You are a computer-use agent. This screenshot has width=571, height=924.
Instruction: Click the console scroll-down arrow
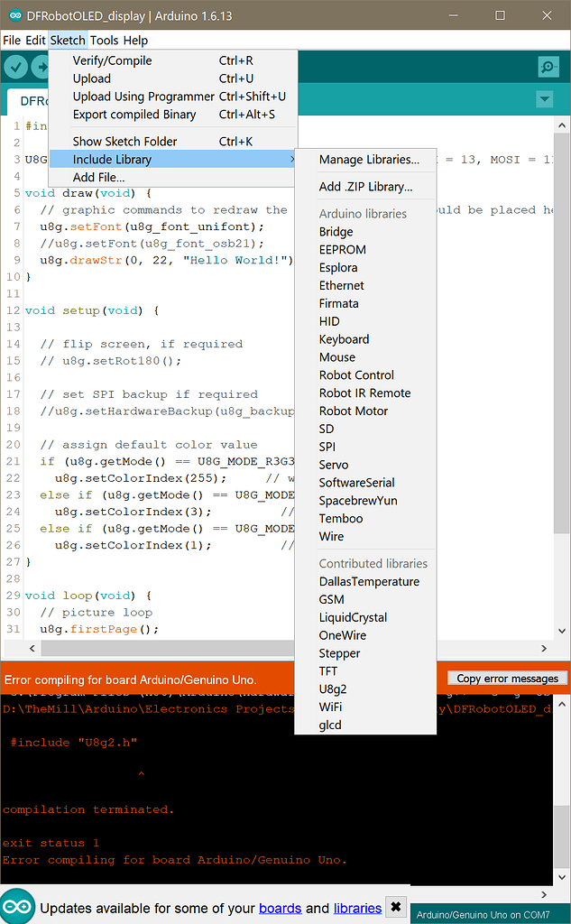(x=562, y=877)
